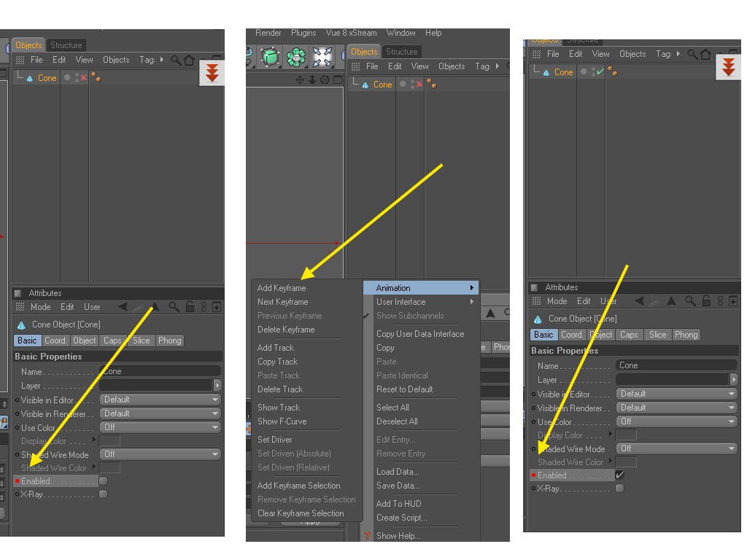Open the Plugins main menu
Image resolution: width=747 pixels, height=560 pixels.
[x=303, y=33]
